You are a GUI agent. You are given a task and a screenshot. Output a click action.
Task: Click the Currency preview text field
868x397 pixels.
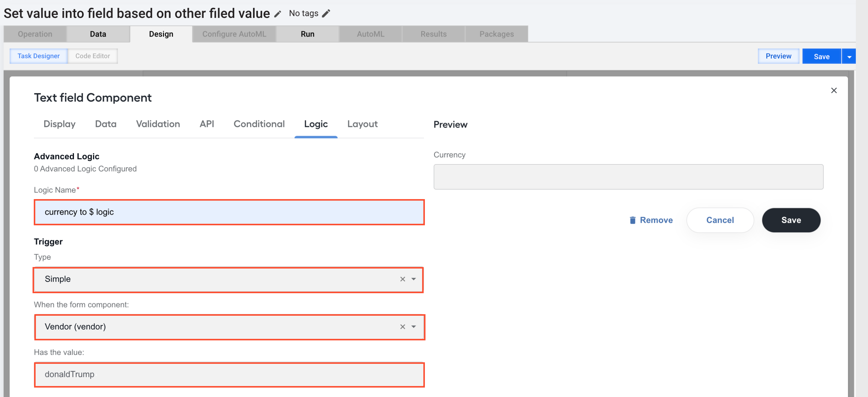628,177
